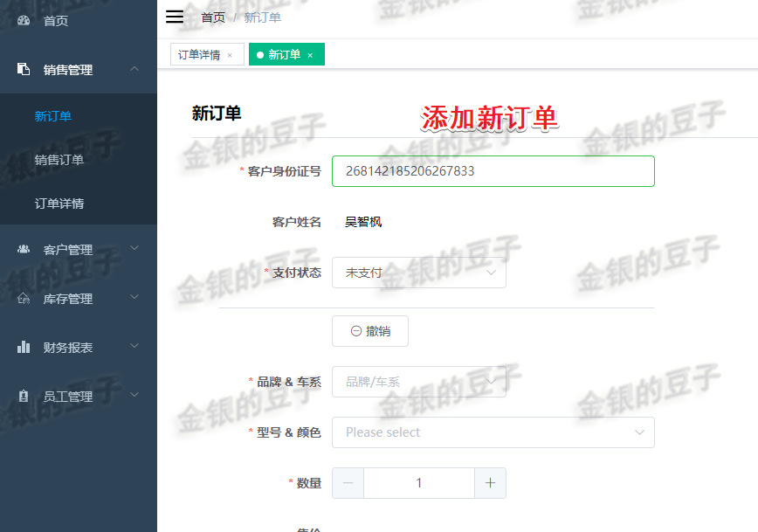
Task: Click the dashboard icon beside 首页
Action: [22, 19]
